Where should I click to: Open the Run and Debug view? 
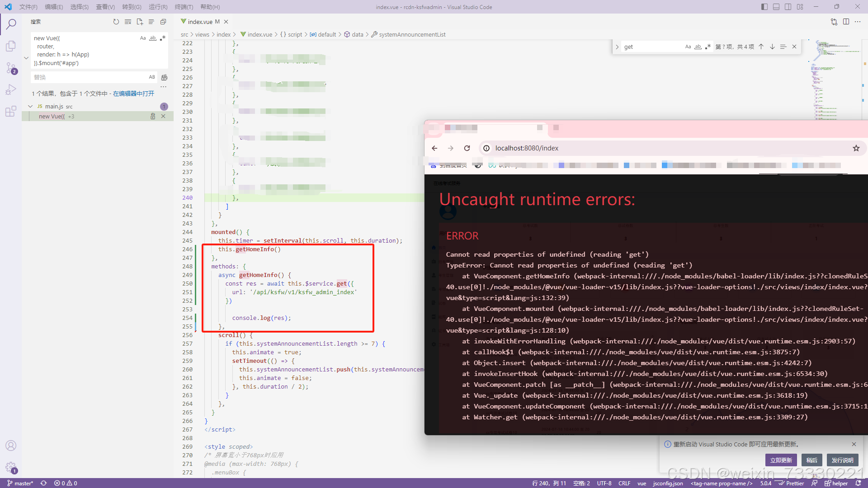(x=11, y=89)
